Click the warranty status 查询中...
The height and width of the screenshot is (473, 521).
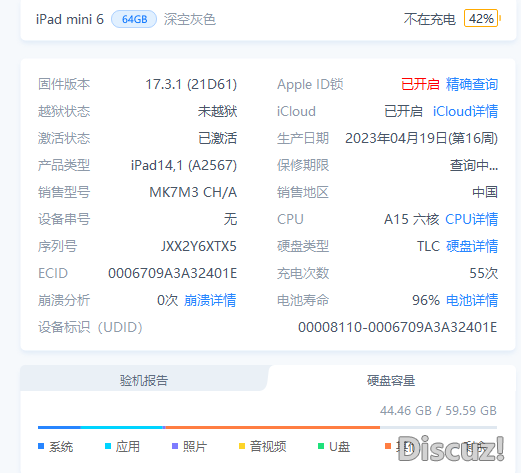coord(474,165)
